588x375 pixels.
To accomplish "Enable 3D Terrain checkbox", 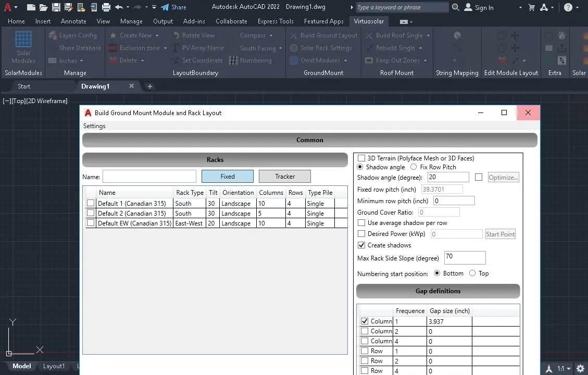I will point(361,158).
